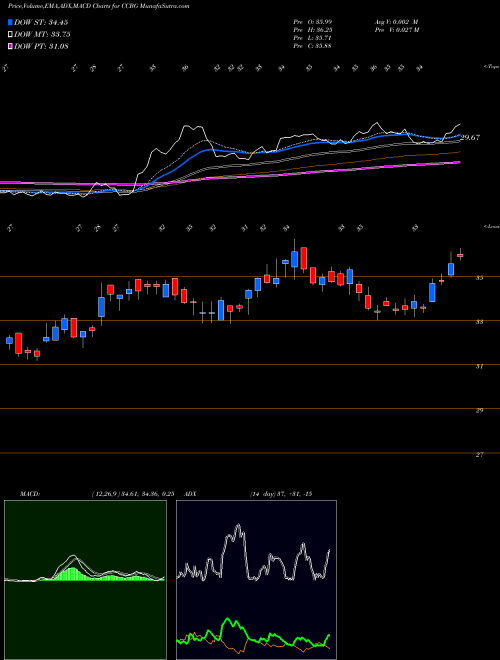
Task: Click the 'Pre L: 35.71' value
Action: (313, 38)
